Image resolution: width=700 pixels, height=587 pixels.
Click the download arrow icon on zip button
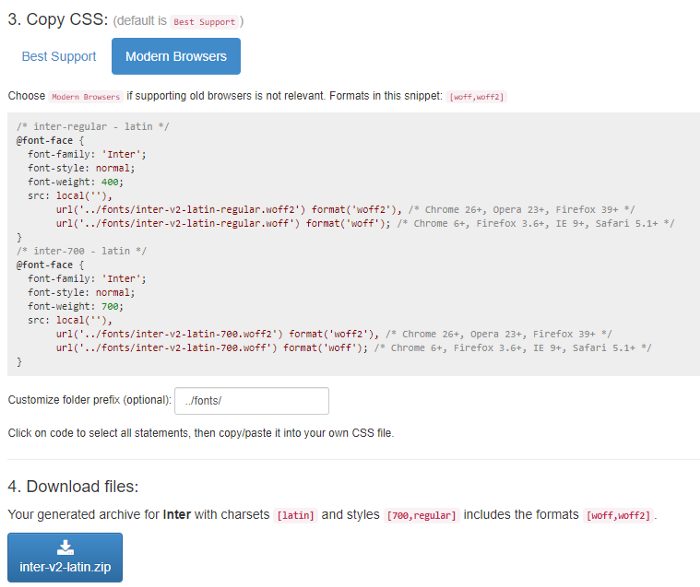tap(65, 547)
